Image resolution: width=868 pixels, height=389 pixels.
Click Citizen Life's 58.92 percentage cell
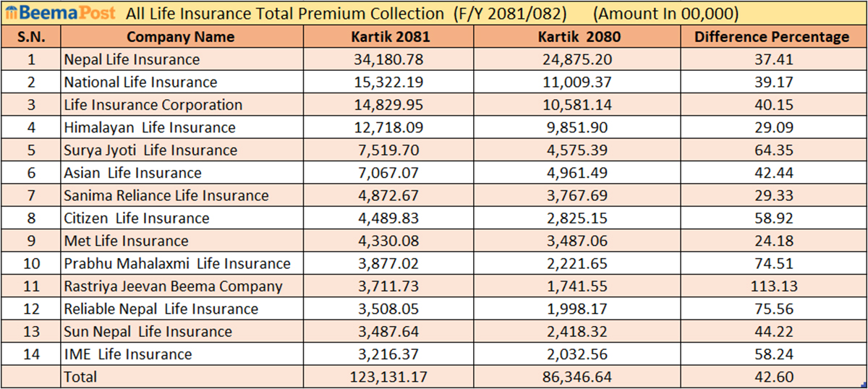click(x=772, y=218)
